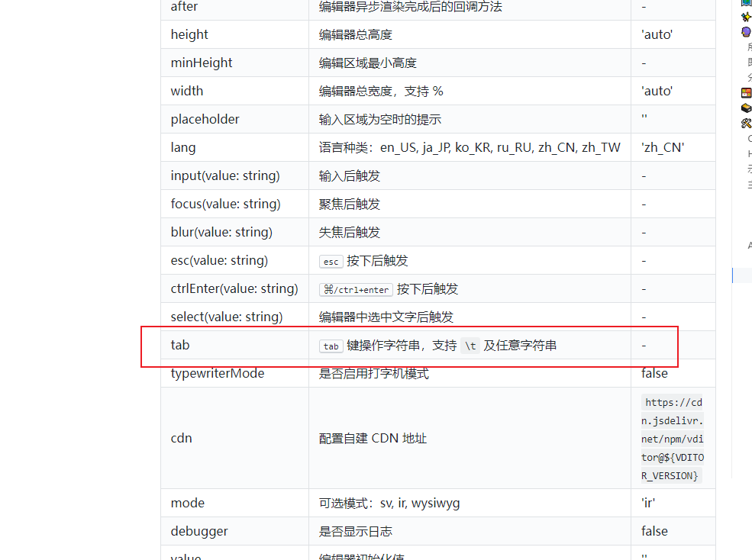Click the '编辑区域最小高度' description

[x=368, y=63]
